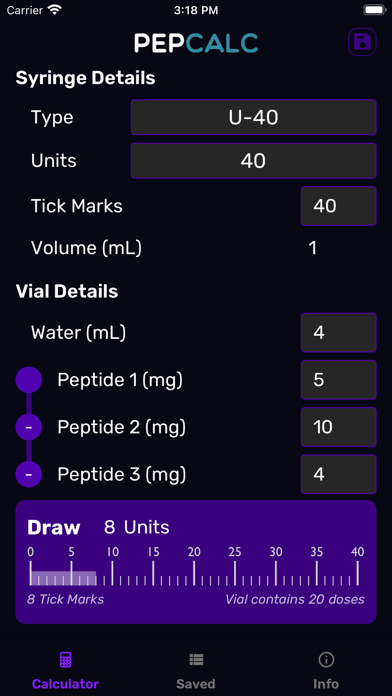The image size is (392, 696).
Task: Tap the save floppy disk icon
Action: coord(362,42)
